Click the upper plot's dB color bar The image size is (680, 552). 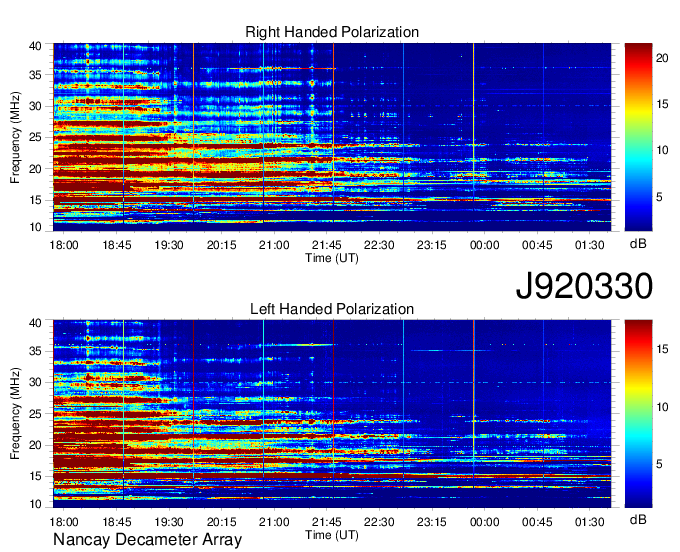click(x=638, y=137)
